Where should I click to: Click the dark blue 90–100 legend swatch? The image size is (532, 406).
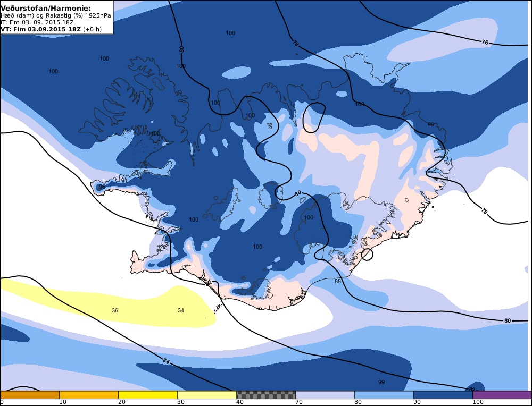click(443, 395)
